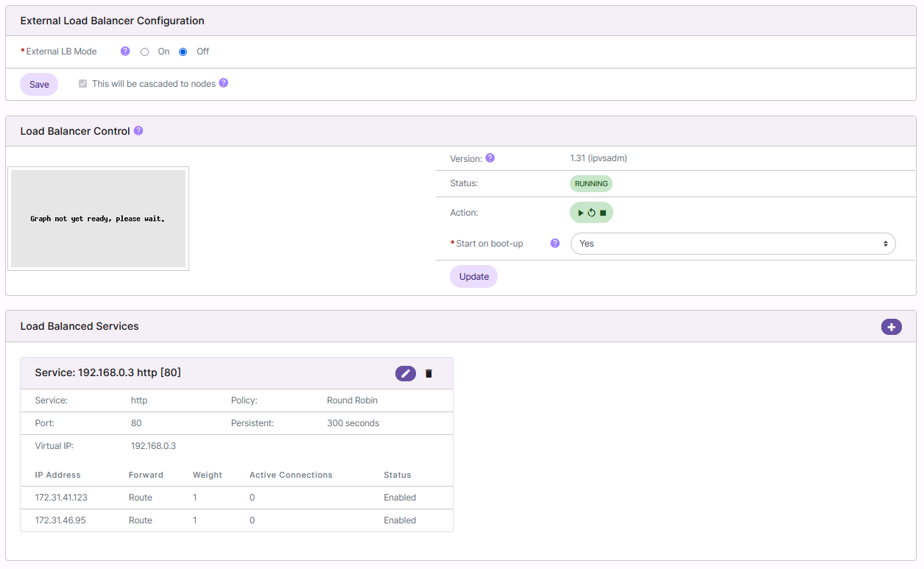Open help for External LB Mode
This screenshot has width=924, height=569.
(124, 51)
